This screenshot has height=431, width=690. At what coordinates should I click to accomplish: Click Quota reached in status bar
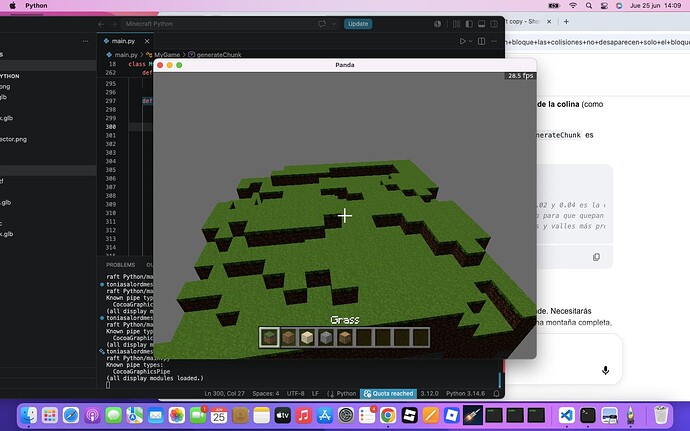click(x=389, y=394)
